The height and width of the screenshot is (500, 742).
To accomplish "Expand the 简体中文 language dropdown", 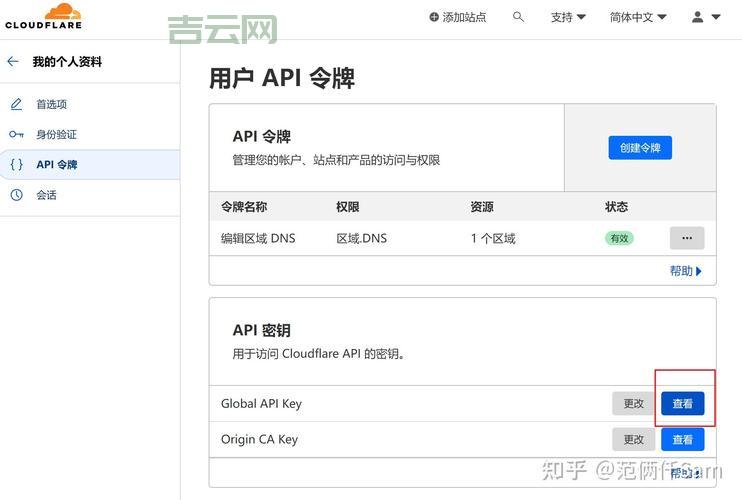I will click(x=638, y=18).
